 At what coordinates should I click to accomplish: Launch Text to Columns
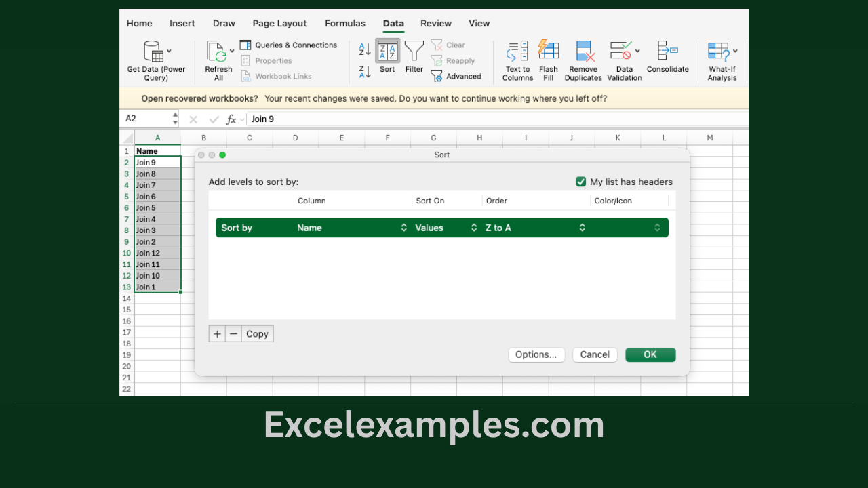coord(517,60)
